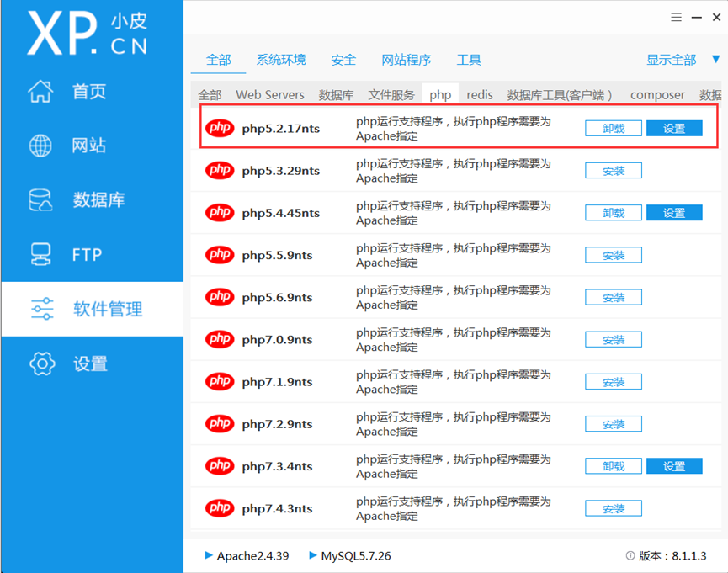The height and width of the screenshot is (573, 728).
Task: Click 设置 for php7.3.4nts
Action: pos(674,467)
